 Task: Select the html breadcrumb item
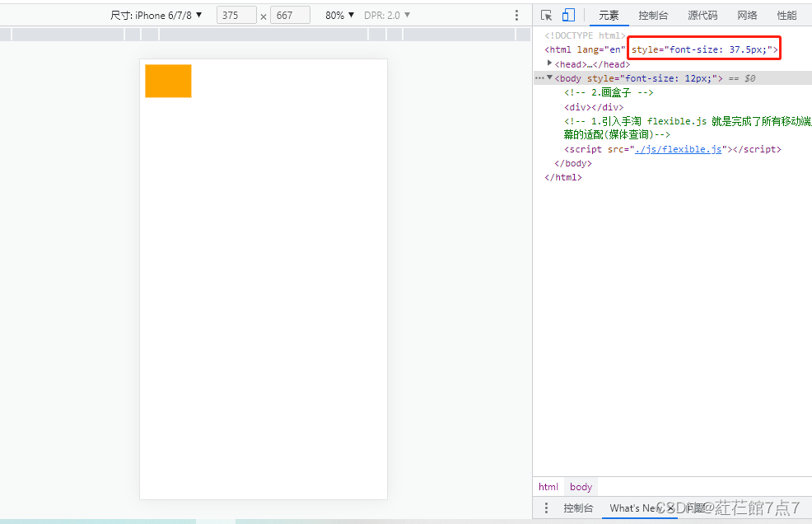548,486
